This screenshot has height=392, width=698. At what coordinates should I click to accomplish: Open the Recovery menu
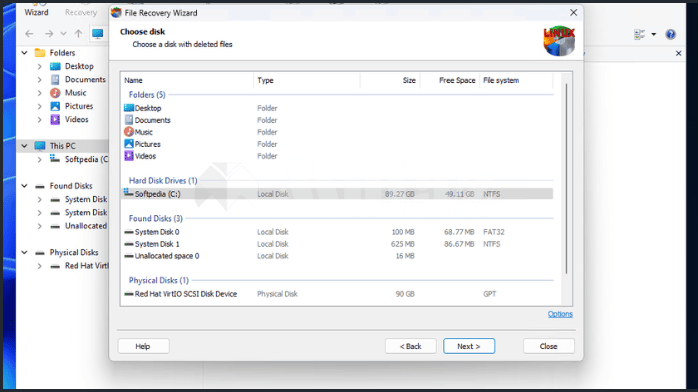click(81, 12)
